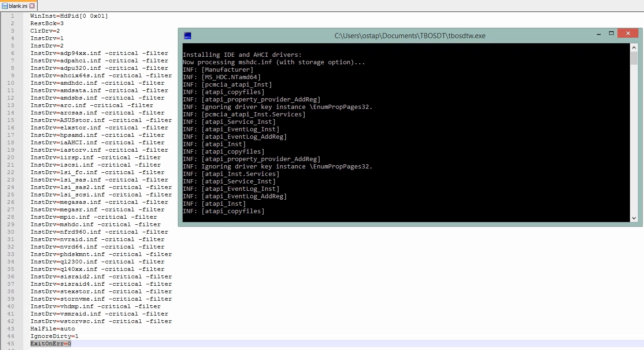This screenshot has width=644, height=350.
Task: Close the tbosdtw.exe console window
Action: coord(628,34)
